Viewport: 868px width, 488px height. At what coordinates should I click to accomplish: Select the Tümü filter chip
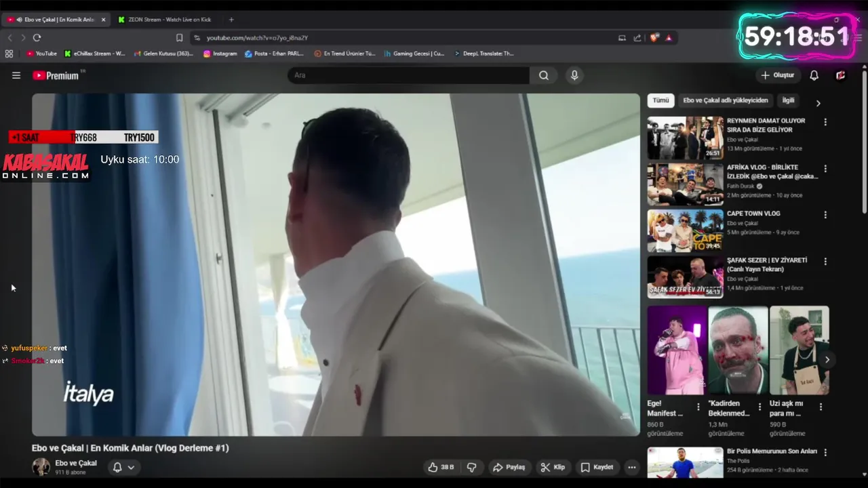point(660,100)
